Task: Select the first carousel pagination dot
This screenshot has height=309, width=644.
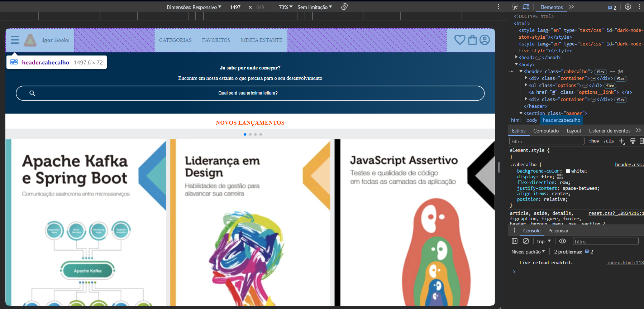Action: click(x=245, y=134)
